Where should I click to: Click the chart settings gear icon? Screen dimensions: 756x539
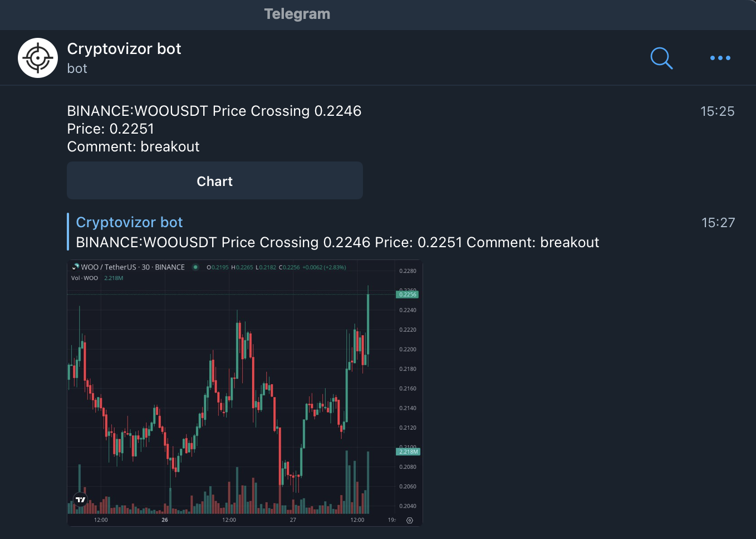pyautogui.click(x=410, y=521)
